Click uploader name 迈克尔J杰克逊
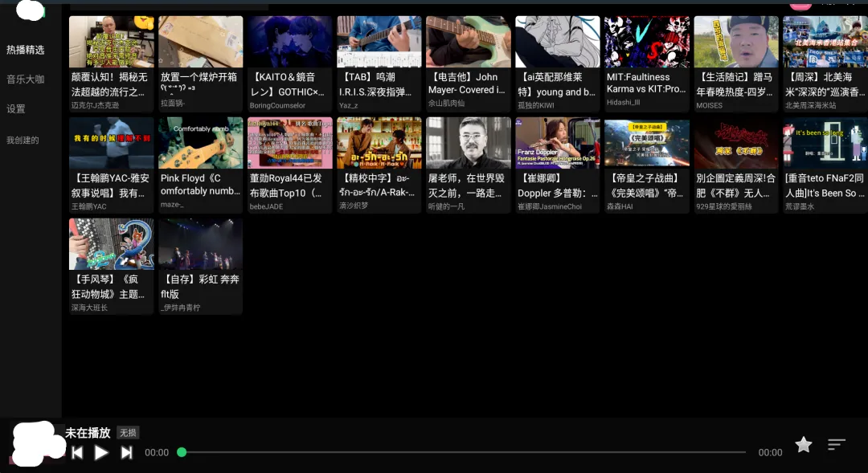The width and height of the screenshot is (868, 473). [95, 105]
